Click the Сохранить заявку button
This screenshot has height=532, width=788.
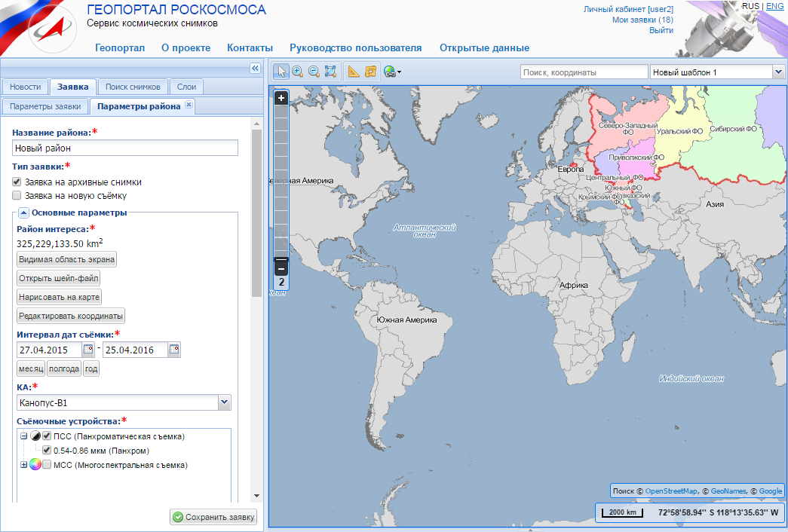point(213,517)
